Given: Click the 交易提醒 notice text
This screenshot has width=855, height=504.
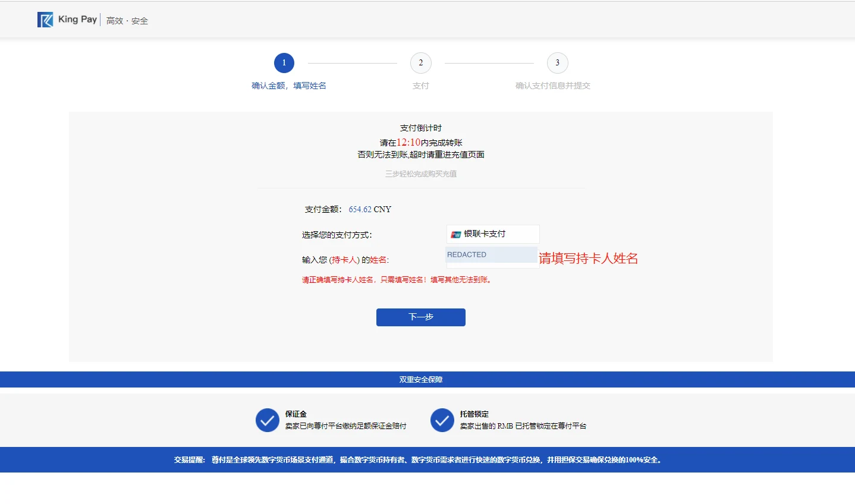Looking at the screenshot, I should click(419, 460).
